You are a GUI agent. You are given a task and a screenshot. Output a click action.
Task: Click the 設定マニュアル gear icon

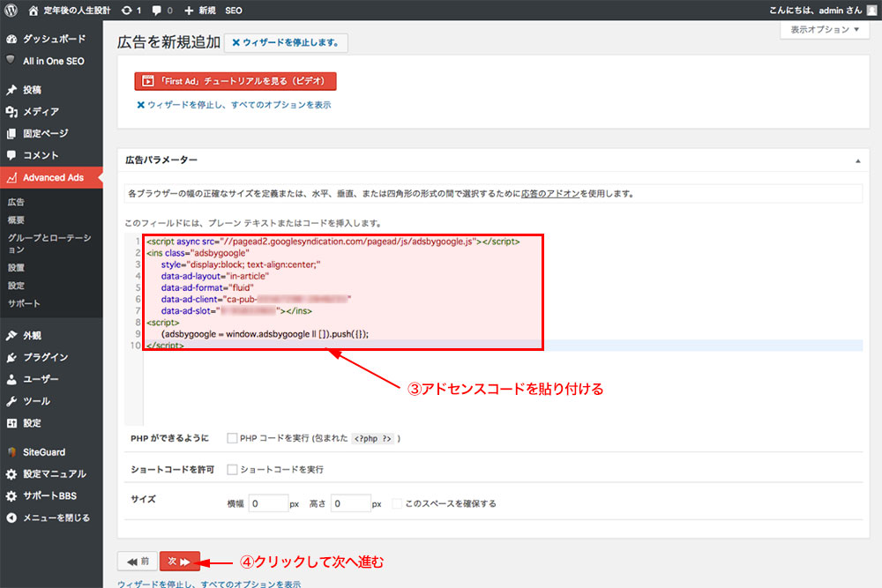point(11,474)
